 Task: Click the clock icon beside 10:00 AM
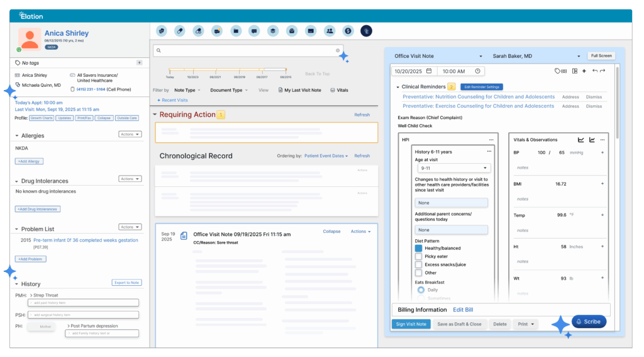pyautogui.click(x=477, y=71)
